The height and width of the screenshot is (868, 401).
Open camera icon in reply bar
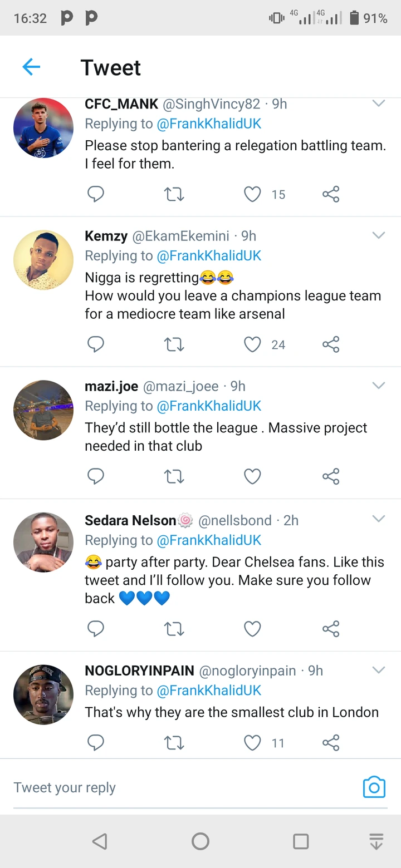[374, 787]
